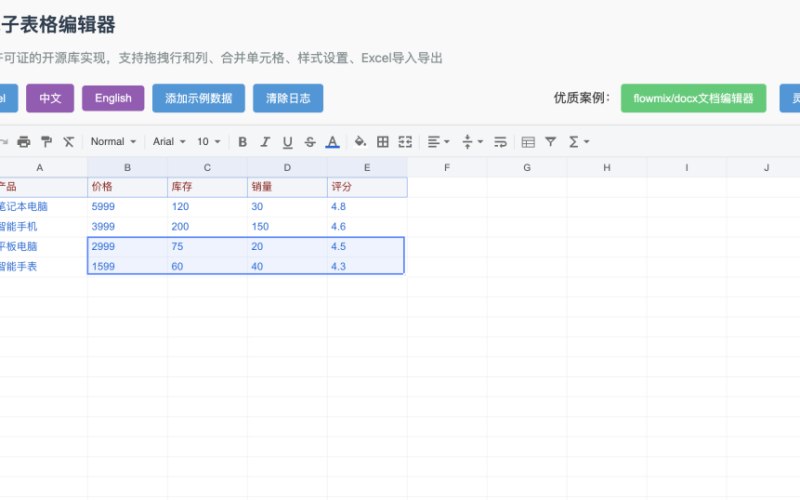Select rating cell showing 4.8
This screenshot has height=500, width=800.
[x=367, y=207]
